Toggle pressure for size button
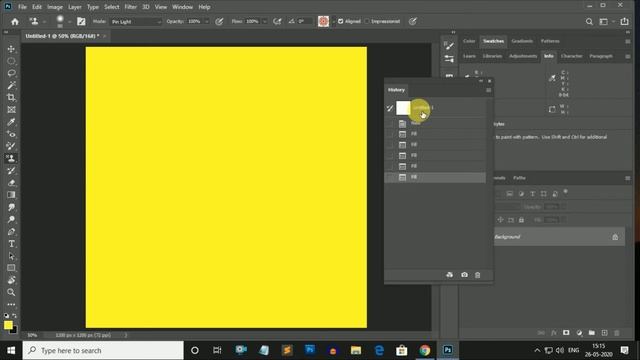Image resolution: width=640 pixels, height=360 pixels. [x=413, y=22]
